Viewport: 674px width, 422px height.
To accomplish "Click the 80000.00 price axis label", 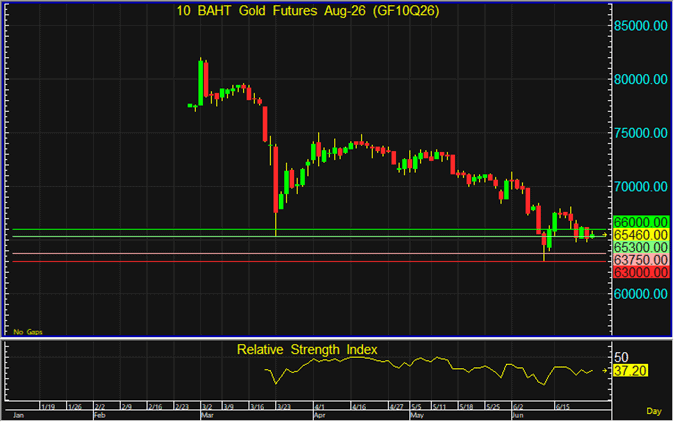I will coord(640,80).
